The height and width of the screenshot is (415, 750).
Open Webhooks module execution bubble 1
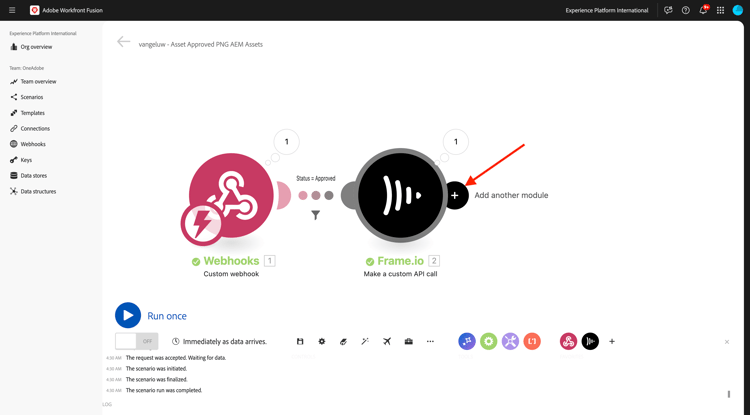pyautogui.click(x=287, y=142)
